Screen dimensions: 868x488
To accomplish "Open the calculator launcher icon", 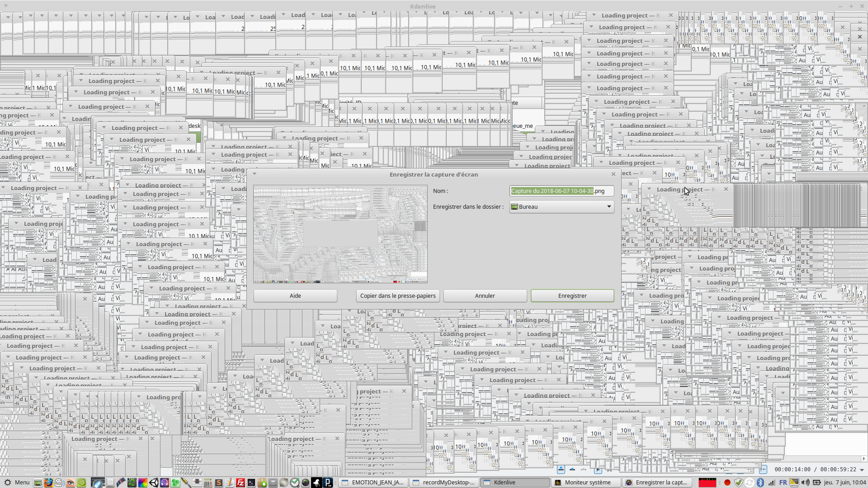I will point(208,483).
